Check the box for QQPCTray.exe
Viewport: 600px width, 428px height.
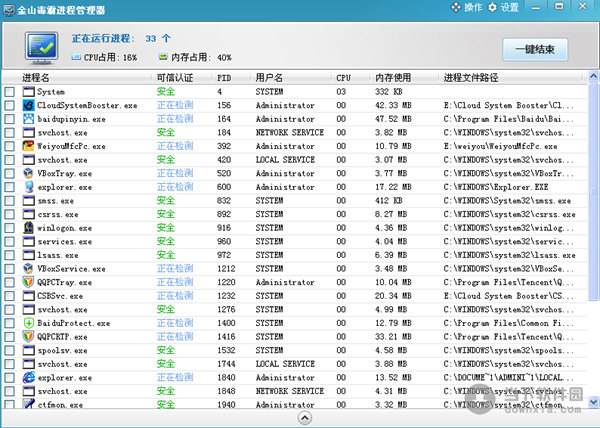tap(10, 282)
